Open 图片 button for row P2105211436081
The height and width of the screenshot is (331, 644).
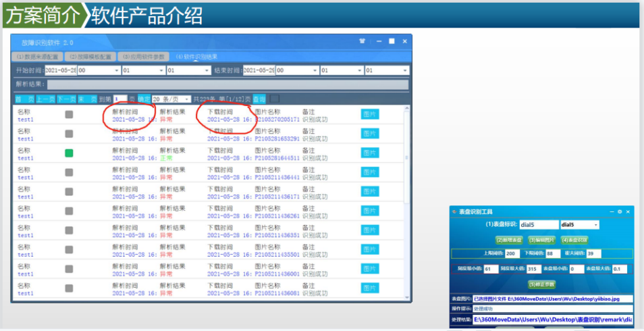pos(370,288)
